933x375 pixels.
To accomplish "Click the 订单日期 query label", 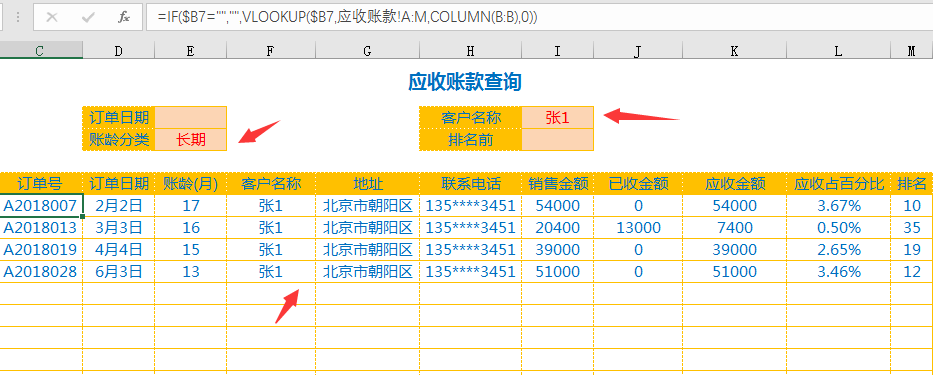I will [118, 117].
